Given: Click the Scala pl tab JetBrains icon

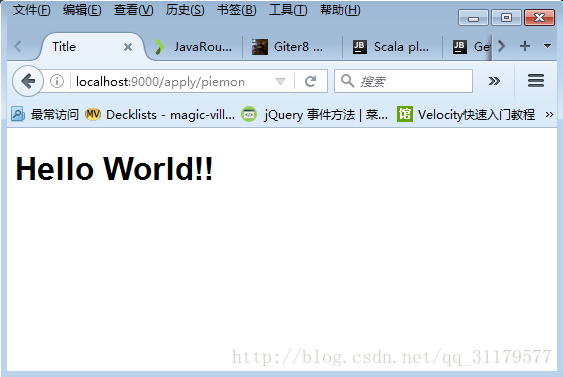Looking at the screenshot, I should coord(360,47).
